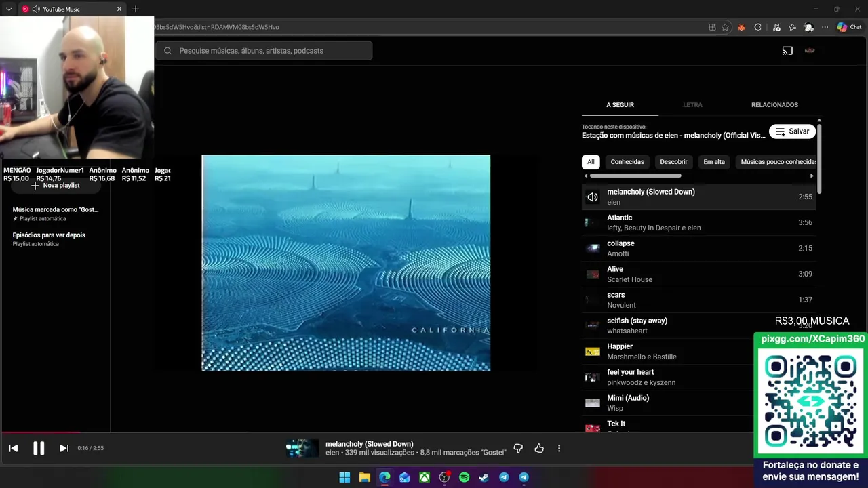868x488 pixels.
Task: Create a Nova playlist
Action: pos(56,185)
